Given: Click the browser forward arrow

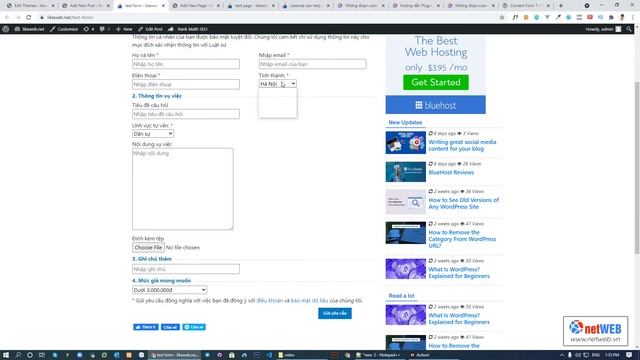Looking at the screenshot, I should tap(18, 18).
